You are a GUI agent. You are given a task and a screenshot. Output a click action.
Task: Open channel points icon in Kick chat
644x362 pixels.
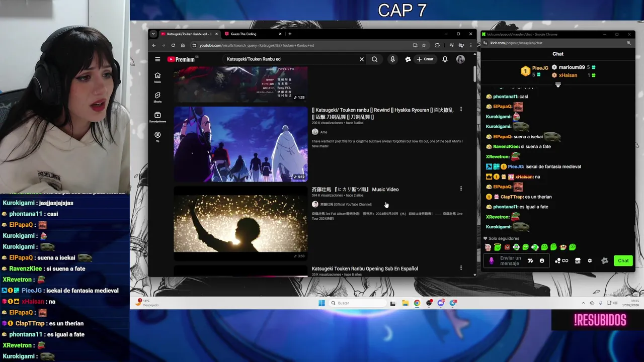coord(561,261)
